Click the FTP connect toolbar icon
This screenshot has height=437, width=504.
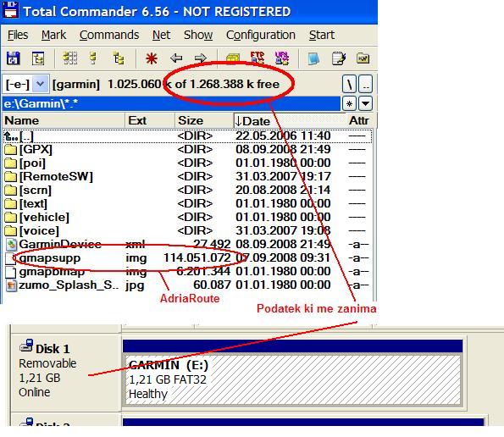coord(258,58)
